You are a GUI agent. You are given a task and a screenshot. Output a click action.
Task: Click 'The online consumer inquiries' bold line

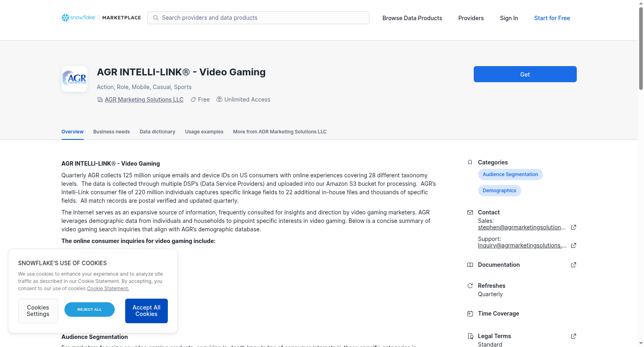coord(138,241)
